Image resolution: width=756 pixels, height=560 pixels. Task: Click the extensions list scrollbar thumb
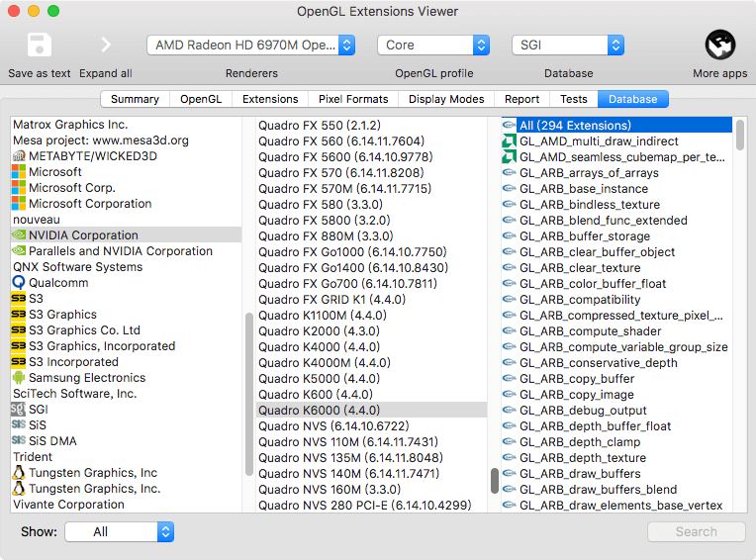(x=740, y=135)
